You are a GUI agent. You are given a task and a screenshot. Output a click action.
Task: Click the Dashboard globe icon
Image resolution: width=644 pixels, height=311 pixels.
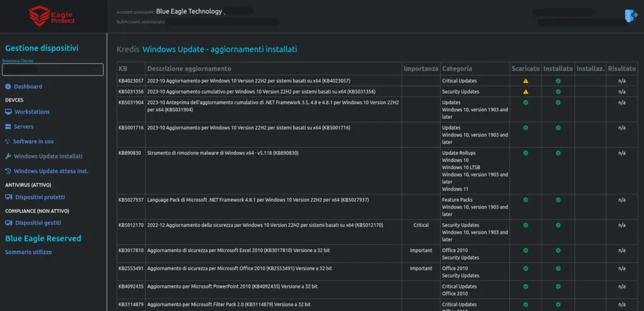(8, 87)
